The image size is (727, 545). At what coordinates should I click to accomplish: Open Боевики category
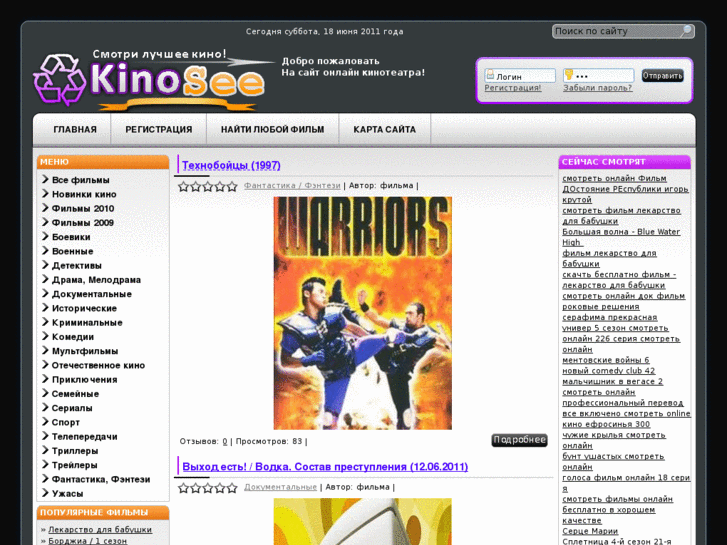(x=71, y=237)
